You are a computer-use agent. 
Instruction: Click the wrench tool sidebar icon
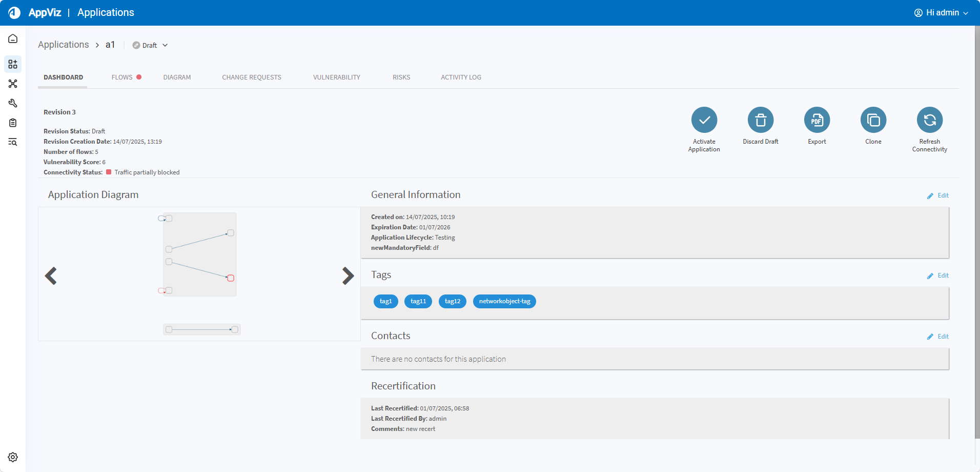(x=13, y=103)
